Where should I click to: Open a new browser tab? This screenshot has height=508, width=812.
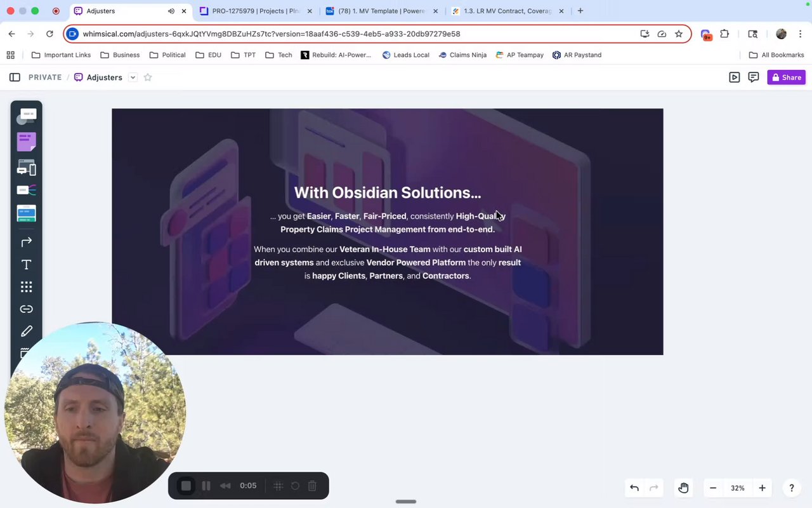coord(580,11)
